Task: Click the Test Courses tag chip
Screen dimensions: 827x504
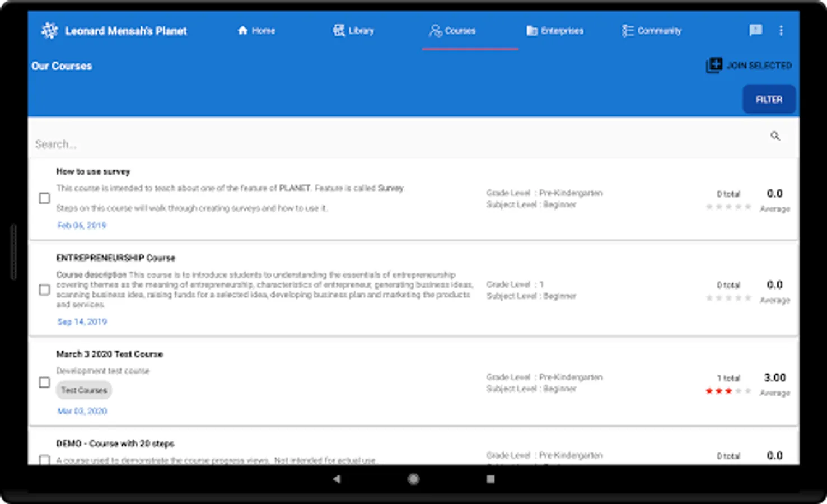Action: (x=84, y=390)
